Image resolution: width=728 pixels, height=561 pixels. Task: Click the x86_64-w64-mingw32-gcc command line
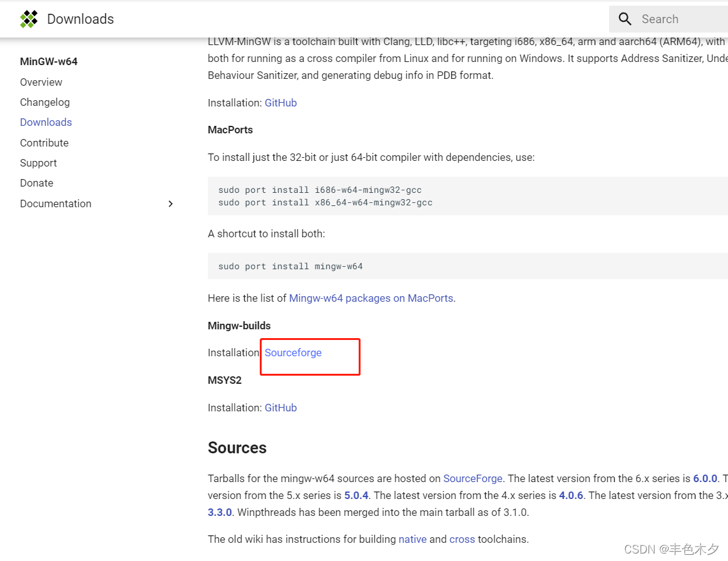point(325,202)
